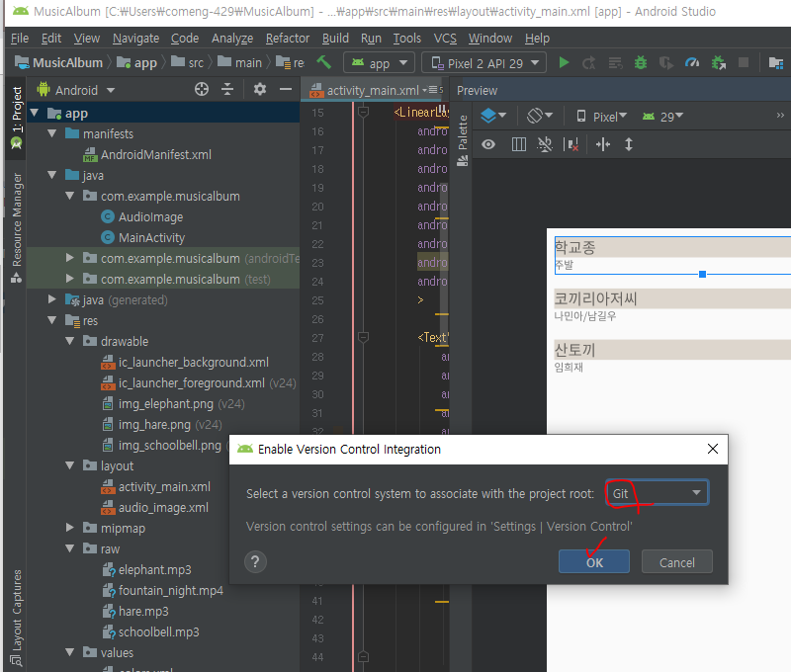The image size is (791, 672).
Task: Select the eye icon for preview view options
Action: coord(488,144)
